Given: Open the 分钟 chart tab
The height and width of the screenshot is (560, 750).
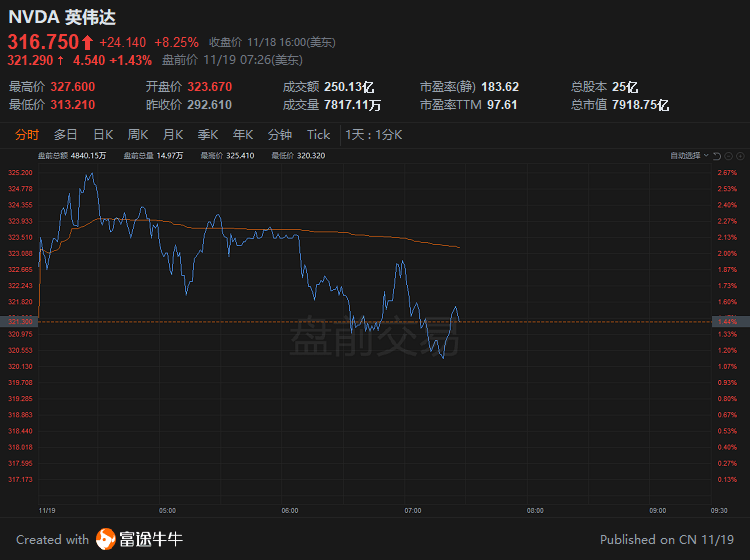Looking at the screenshot, I should tap(280, 135).
